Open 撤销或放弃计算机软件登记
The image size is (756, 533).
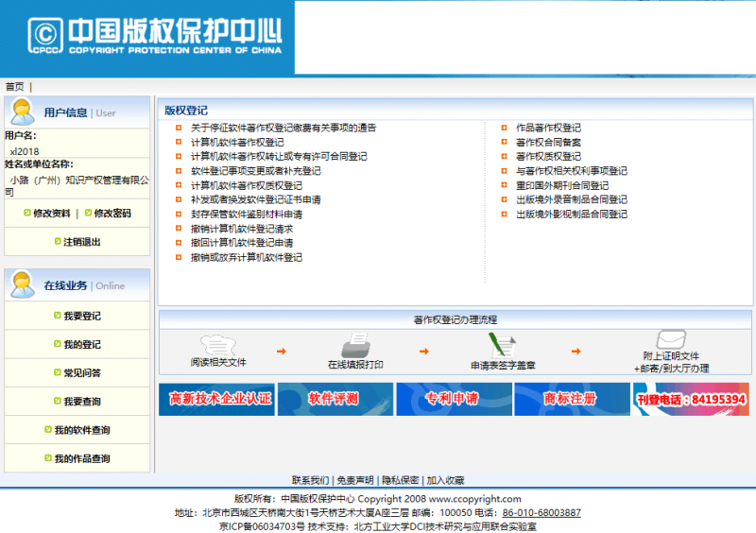247,257
